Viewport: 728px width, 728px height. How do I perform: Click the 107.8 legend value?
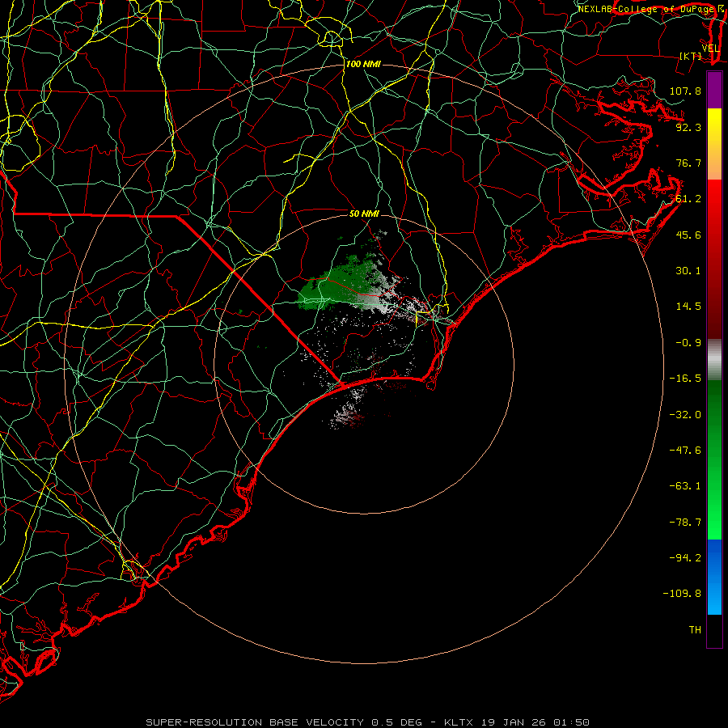click(x=685, y=91)
